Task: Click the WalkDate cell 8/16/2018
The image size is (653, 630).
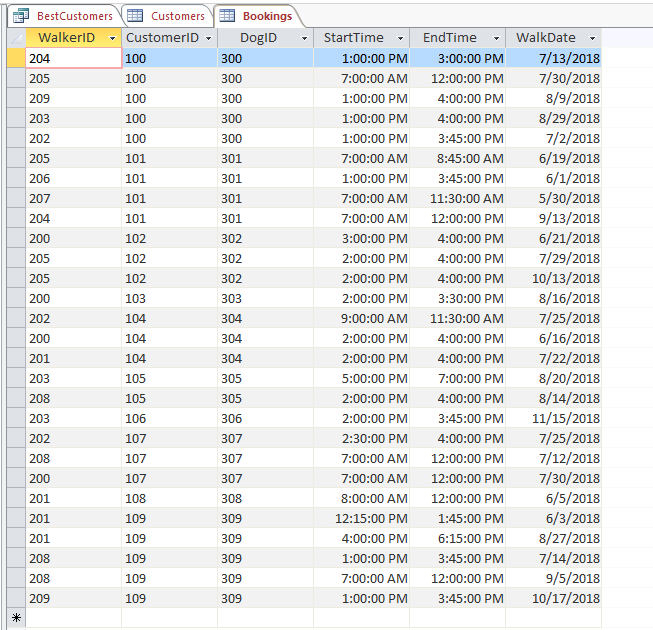Action: point(553,298)
